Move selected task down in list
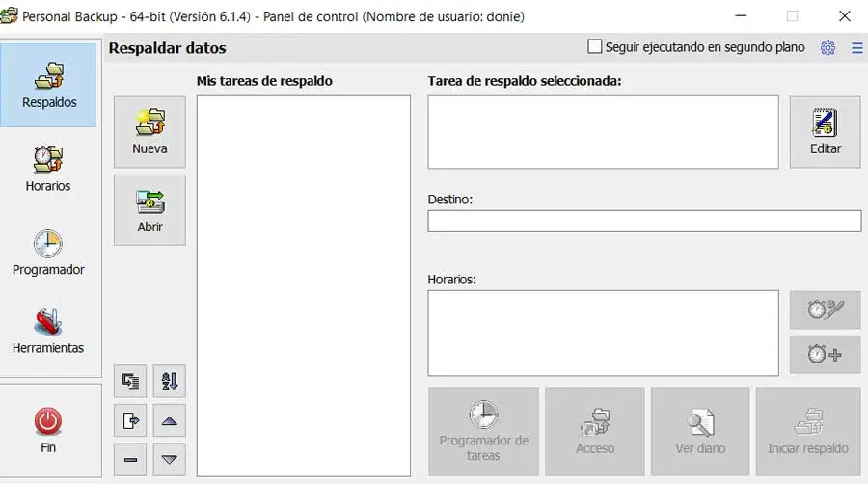 coord(169,459)
